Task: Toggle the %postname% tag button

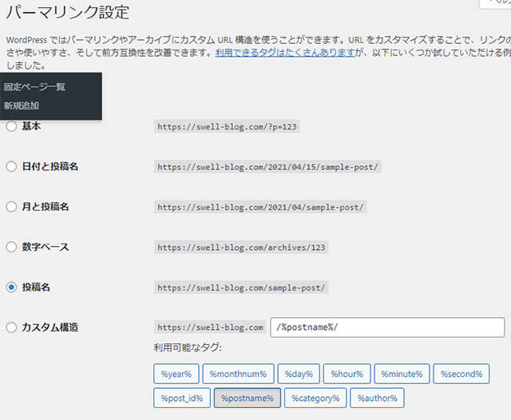Action: [x=247, y=398]
